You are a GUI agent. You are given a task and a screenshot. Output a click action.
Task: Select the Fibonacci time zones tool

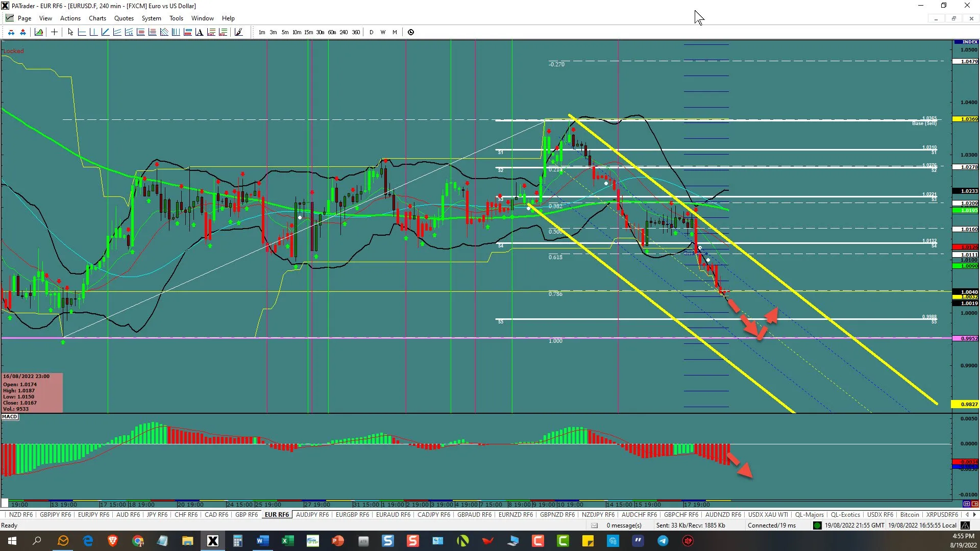click(x=176, y=32)
